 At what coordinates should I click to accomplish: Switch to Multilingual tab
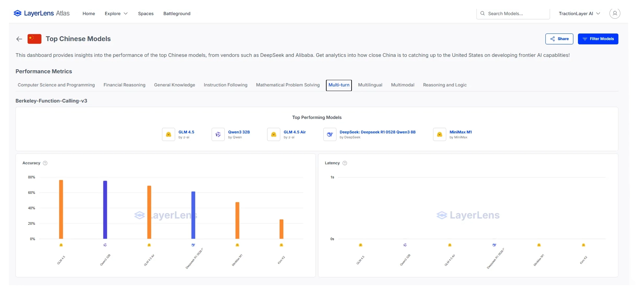pyautogui.click(x=370, y=85)
